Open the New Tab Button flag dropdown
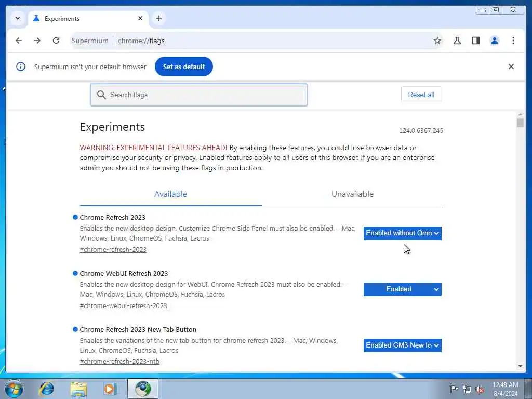 tap(403, 345)
